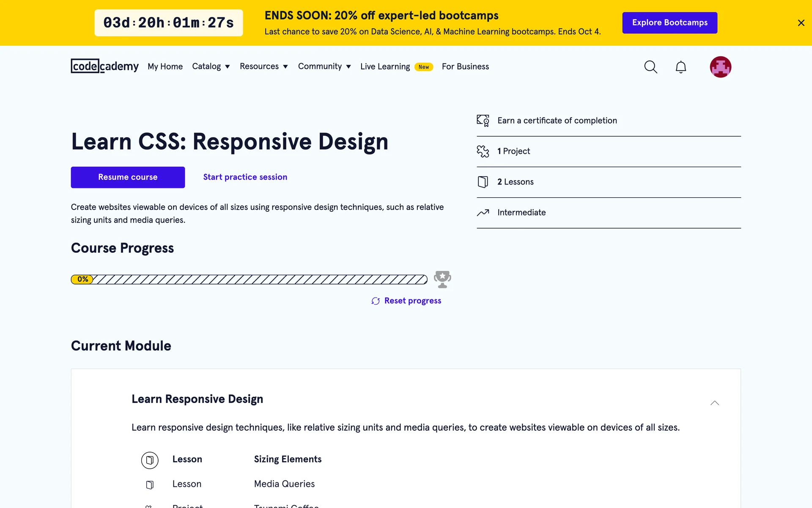Click the trophy icon by progress bar
This screenshot has height=508, width=812.
pos(442,279)
